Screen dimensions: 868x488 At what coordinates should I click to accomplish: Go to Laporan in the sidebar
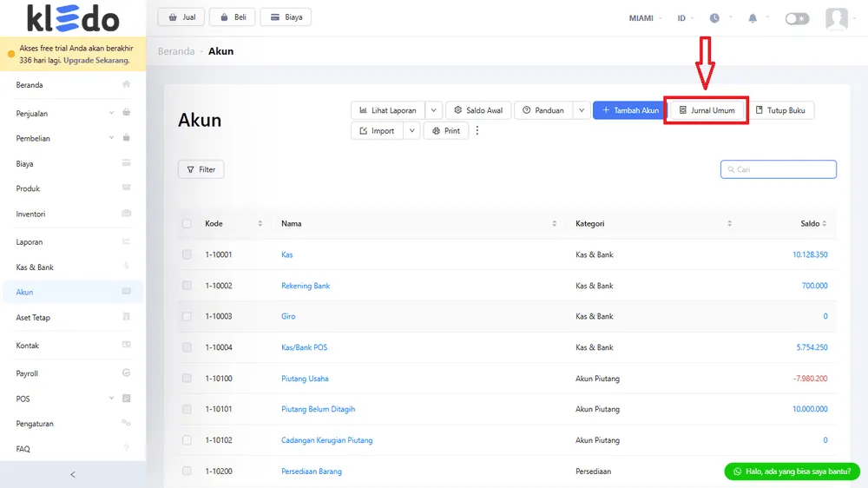[x=30, y=242]
